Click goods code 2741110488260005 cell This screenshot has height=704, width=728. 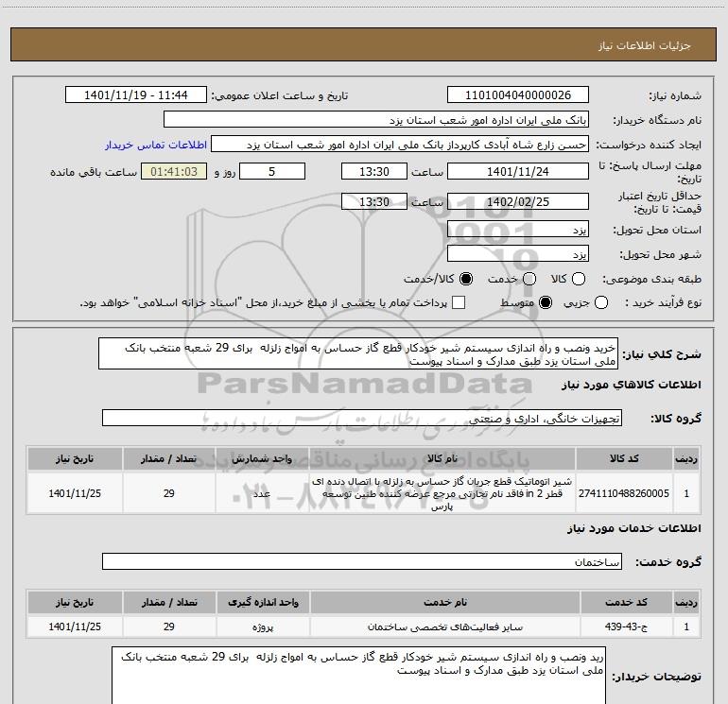[624, 493]
